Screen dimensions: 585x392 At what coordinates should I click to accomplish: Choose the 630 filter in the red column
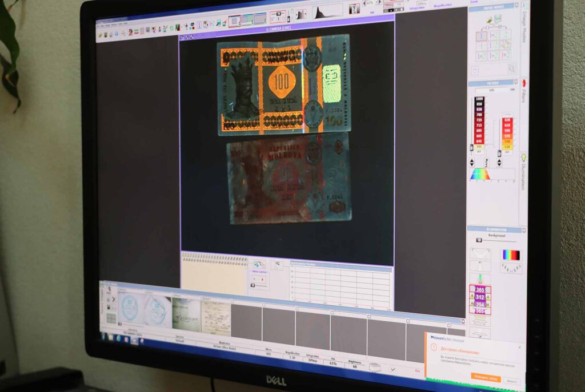(506, 120)
